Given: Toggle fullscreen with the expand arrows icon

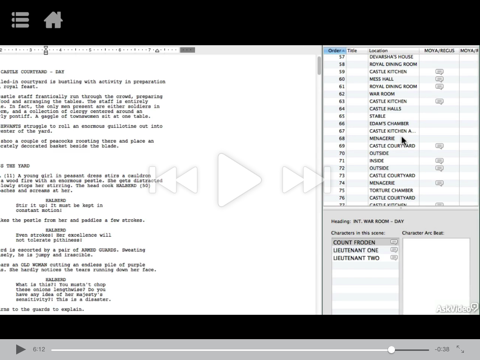Looking at the screenshot, I should coord(460,349).
